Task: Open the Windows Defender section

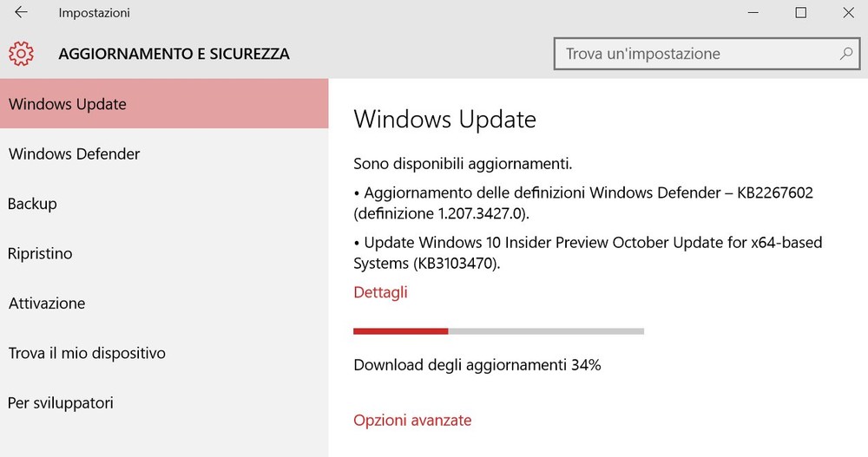Action: coord(164,153)
